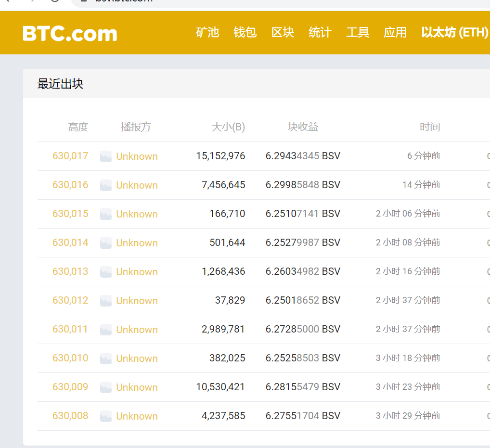The image size is (490, 448).
Task: Go to the 区块 menu
Action: pyautogui.click(x=283, y=32)
